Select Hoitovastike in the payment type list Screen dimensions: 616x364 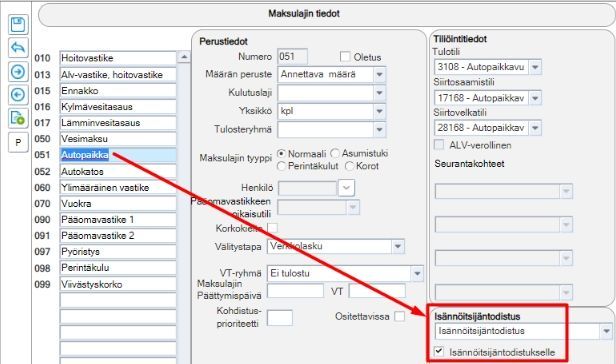tap(118, 58)
